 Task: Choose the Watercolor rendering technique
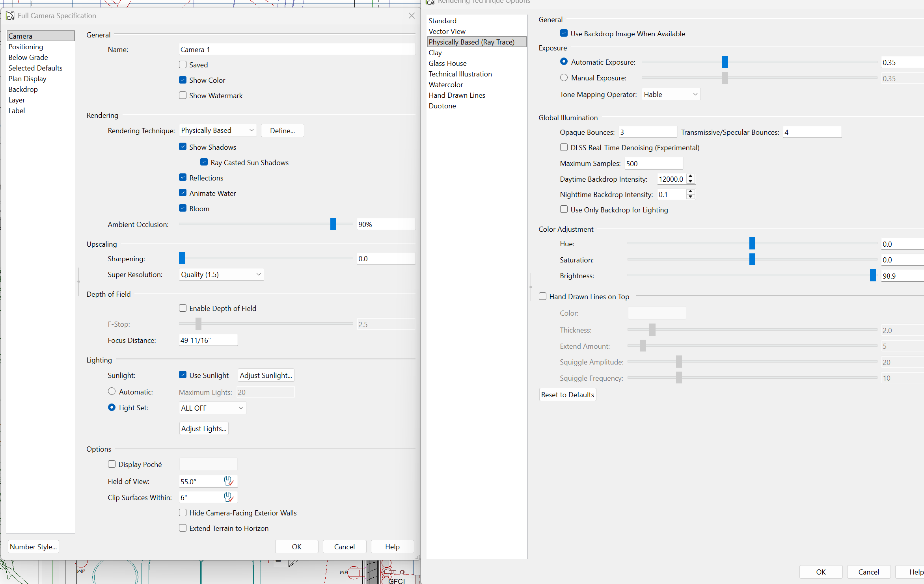(446, 85)
